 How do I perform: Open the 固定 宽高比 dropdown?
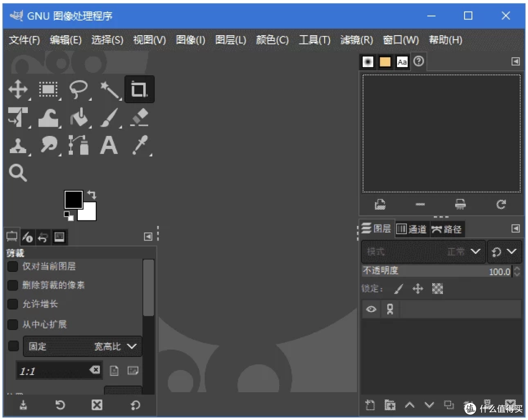(83, 346)
